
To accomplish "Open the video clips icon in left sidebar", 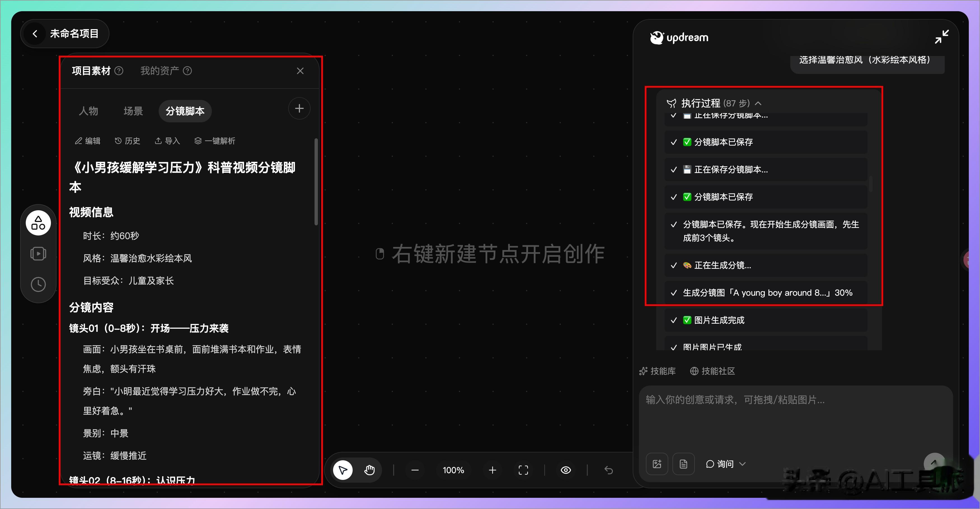I will [38, 254].
